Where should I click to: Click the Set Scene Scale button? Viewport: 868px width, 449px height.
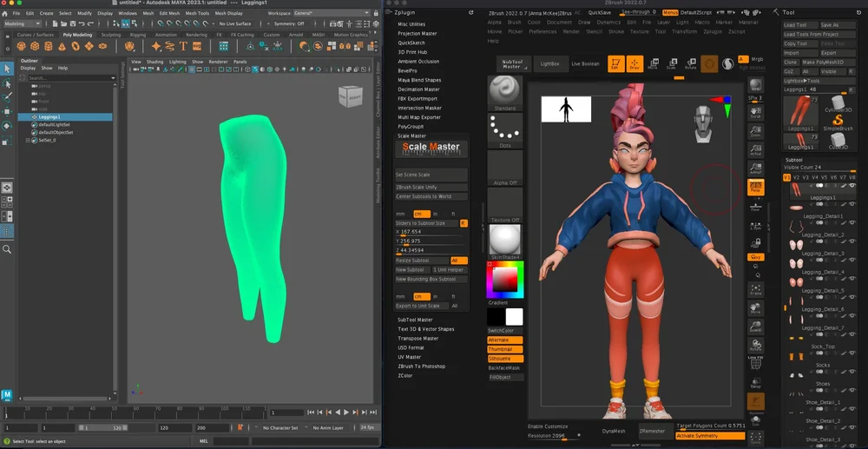click(x=431, y=175)
